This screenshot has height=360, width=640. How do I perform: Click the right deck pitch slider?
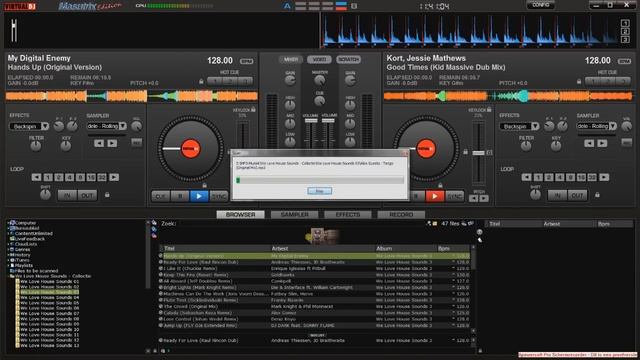[x=478, y=153]
